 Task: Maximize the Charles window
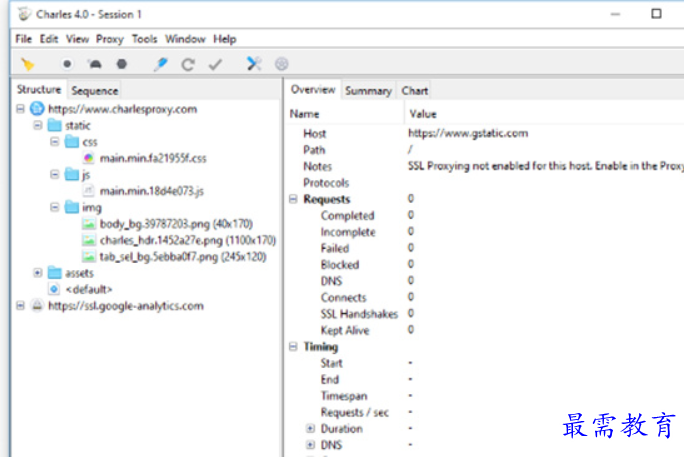656,14
